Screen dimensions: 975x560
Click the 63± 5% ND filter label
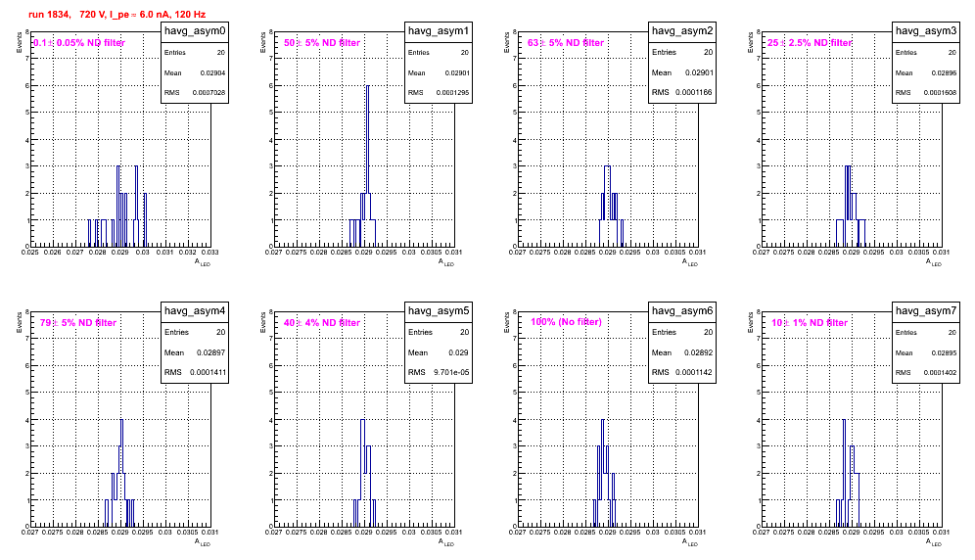click(566, 43)
